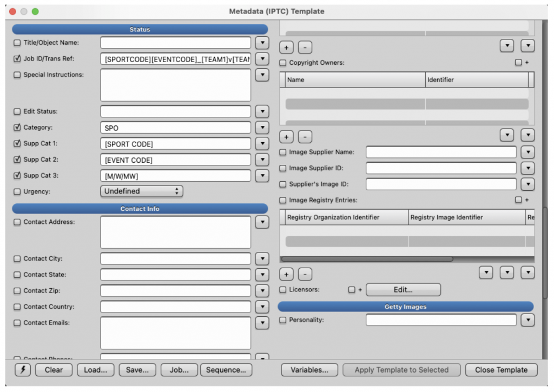Toggle the Title/Object Name checkbox

pos(17,43)
